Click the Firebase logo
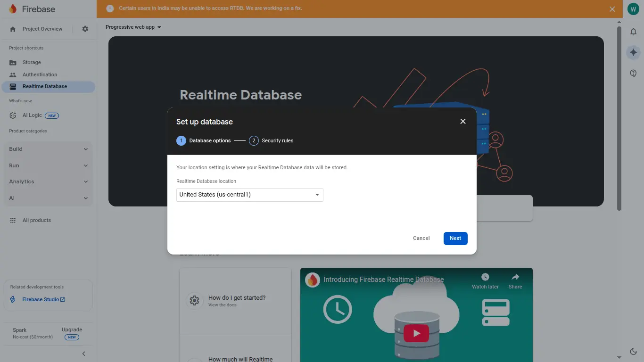The height and width of the screenshot is (362, 644). coord(34,8)
